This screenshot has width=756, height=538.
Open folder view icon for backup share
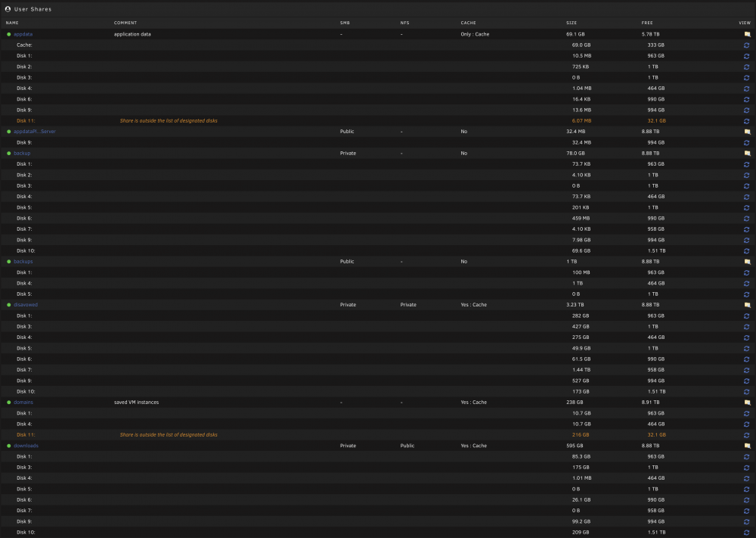pyautogui.click(x=747, y=154)
